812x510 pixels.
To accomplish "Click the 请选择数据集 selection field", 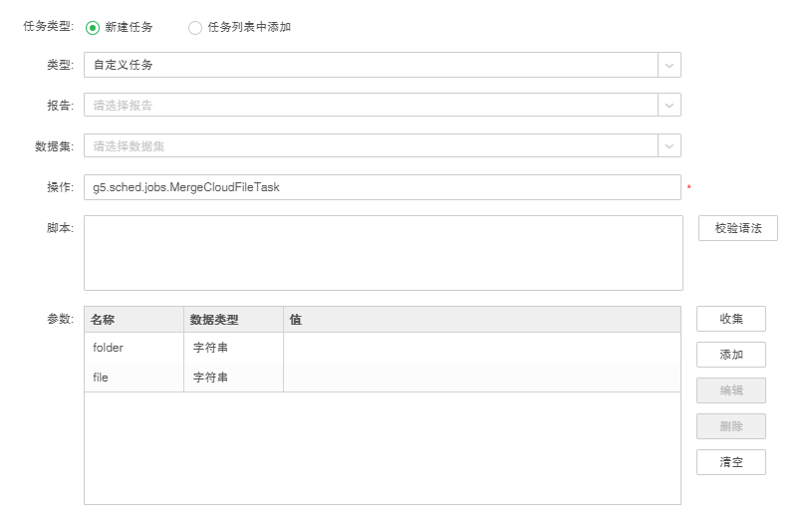I will pos(369,146).
